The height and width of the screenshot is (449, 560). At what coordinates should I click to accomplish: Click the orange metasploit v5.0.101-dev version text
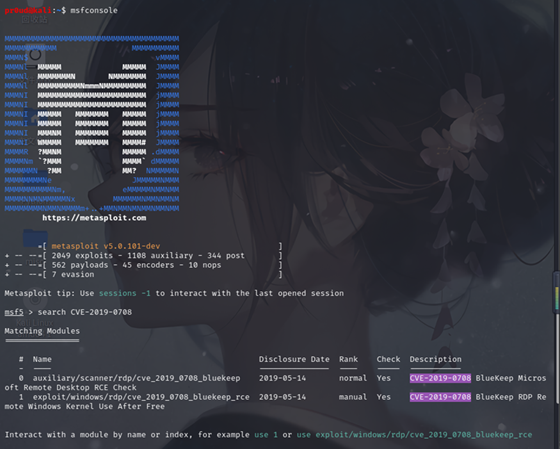tap(106, 246)
